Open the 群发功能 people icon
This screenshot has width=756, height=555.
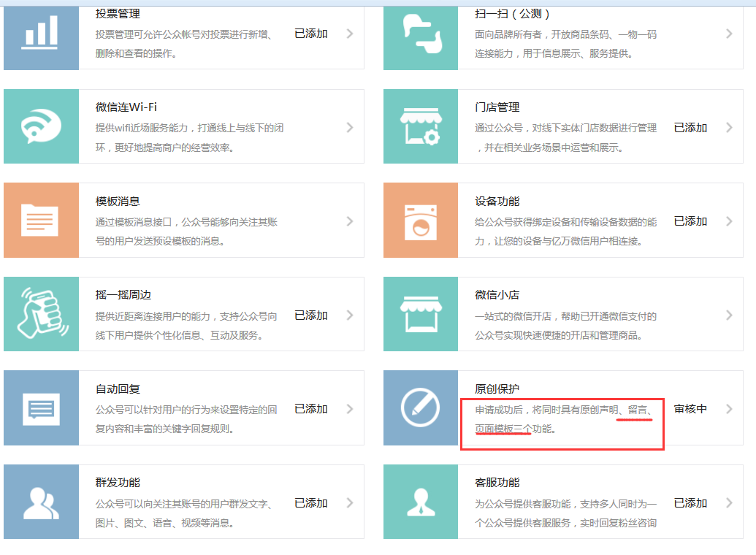click(41, 502)
